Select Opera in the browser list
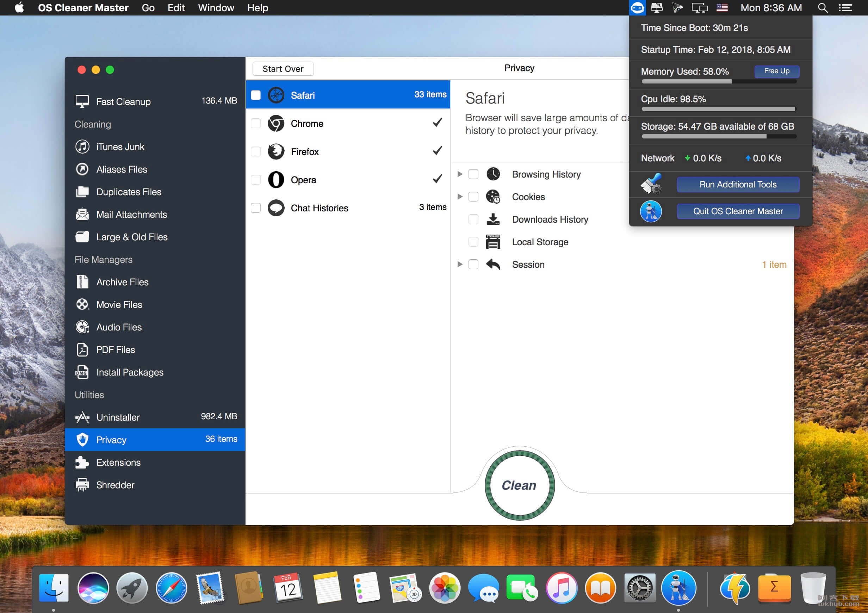868x613 pixels. (x=348, y=180)
